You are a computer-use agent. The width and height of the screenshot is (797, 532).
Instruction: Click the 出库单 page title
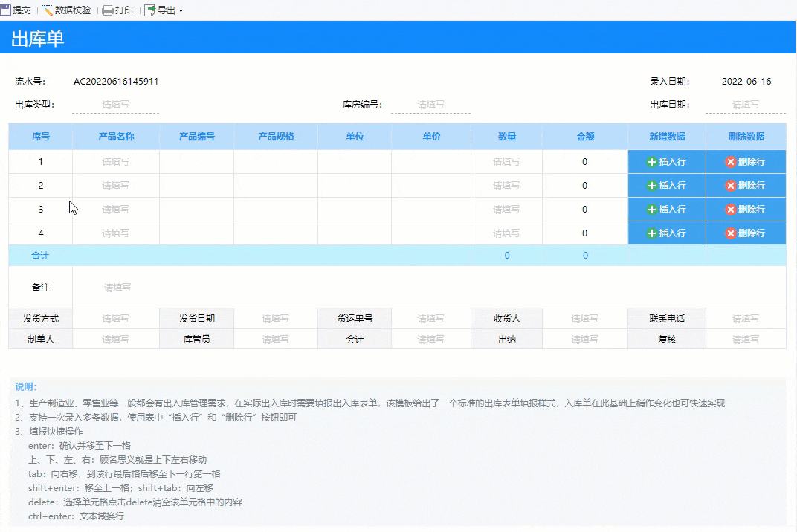pyautogui.click(x=38, y=39)
